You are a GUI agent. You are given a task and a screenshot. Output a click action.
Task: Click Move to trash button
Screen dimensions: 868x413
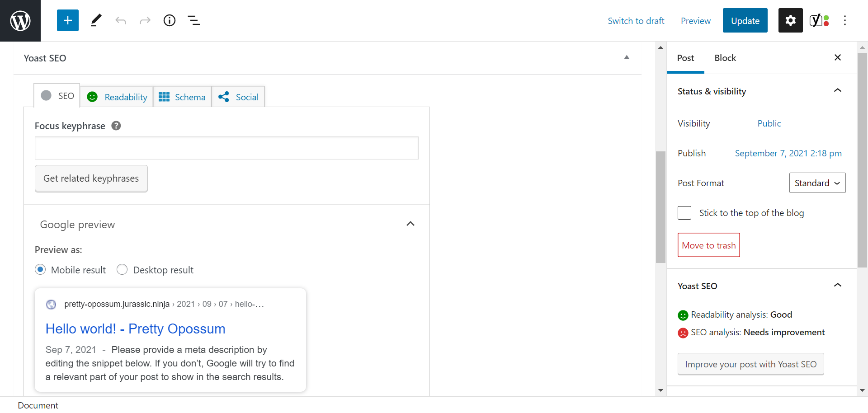pyautogui.click(x=709, y=245)
